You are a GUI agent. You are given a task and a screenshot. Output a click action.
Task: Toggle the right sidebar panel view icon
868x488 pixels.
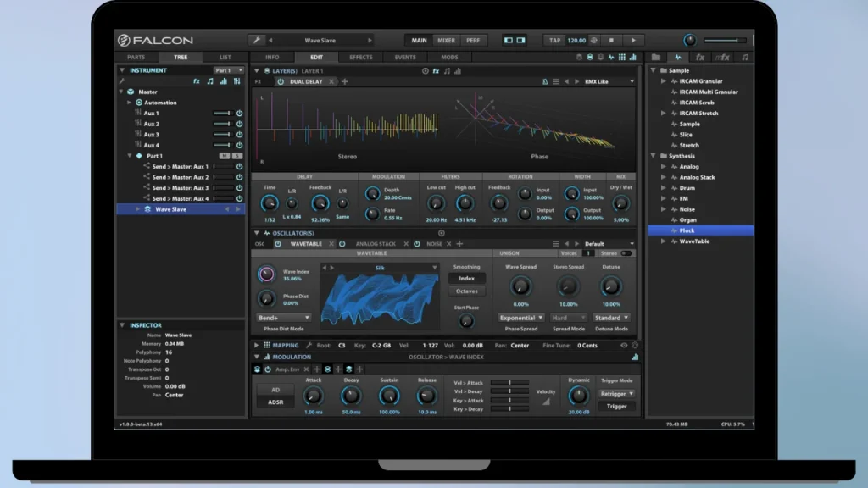[x=521, y=40]
